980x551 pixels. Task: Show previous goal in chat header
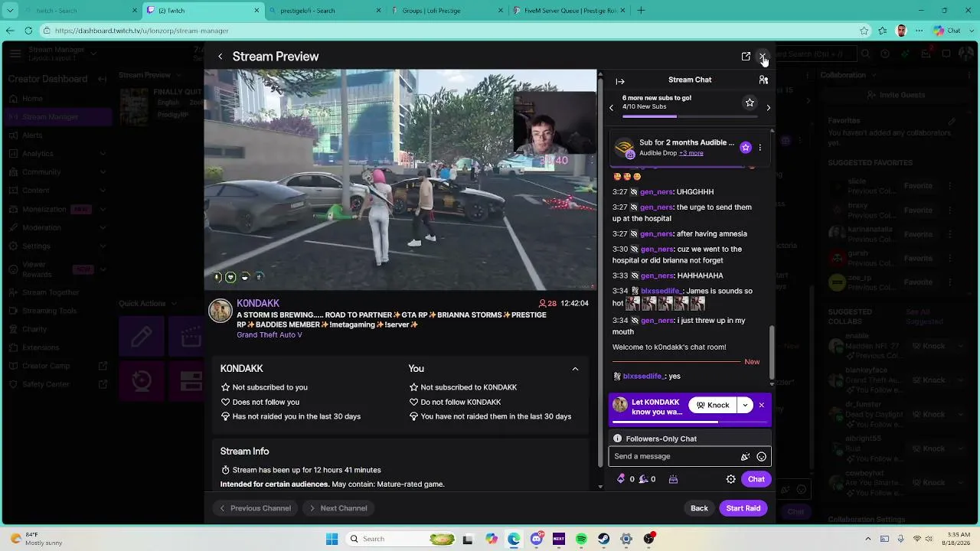(611, 108)
